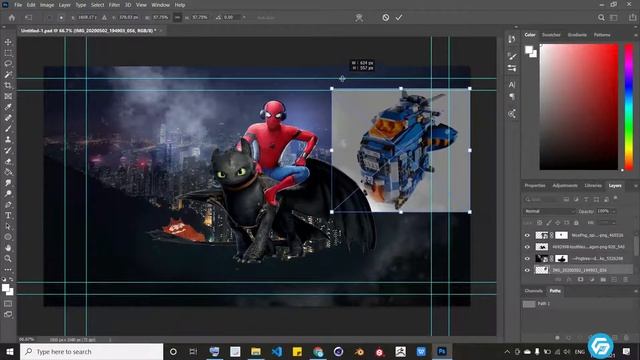Select the Pen tool
This screenshot has width=640, height=360.
coord(8,204)
